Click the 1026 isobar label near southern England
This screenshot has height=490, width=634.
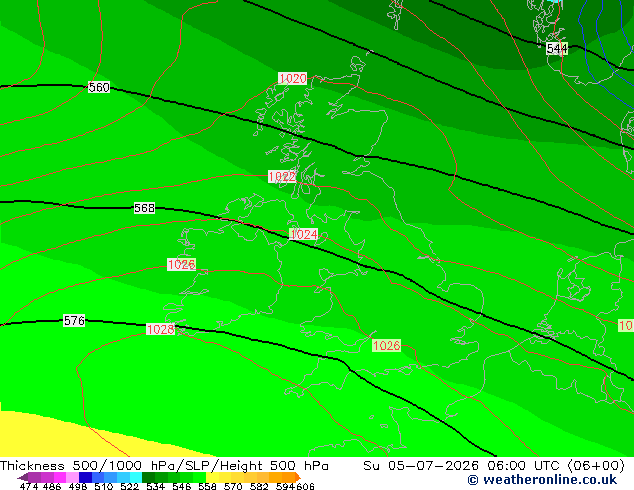coord(387,346)
